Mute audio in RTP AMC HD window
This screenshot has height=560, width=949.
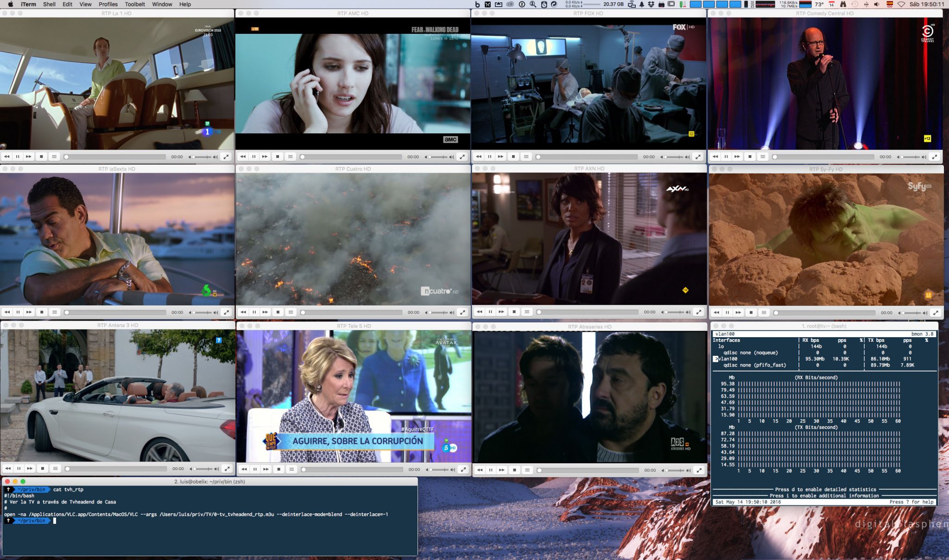coord(426,157)
